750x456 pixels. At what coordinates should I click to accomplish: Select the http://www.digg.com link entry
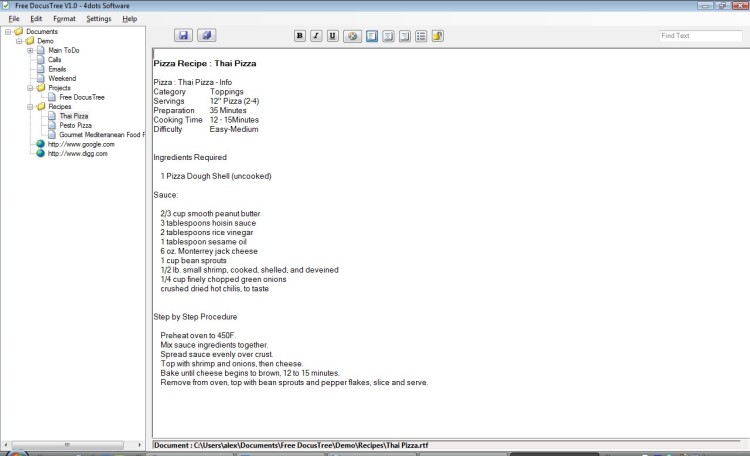pyautogui.click(x=77, y=153)
